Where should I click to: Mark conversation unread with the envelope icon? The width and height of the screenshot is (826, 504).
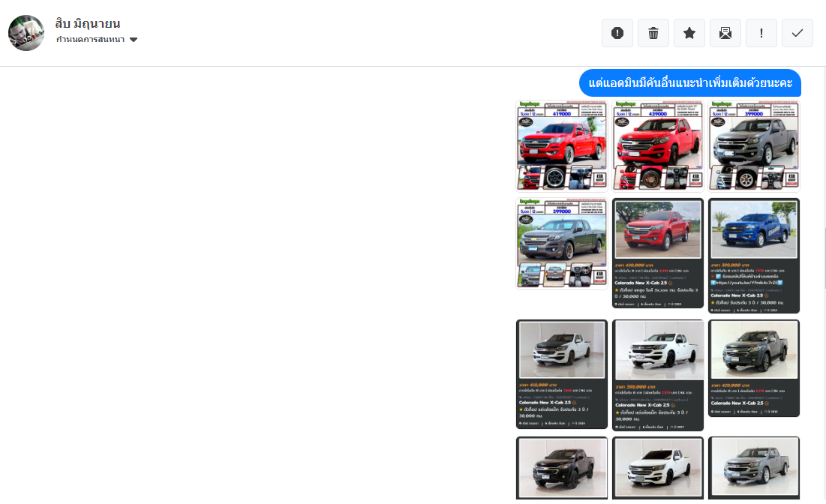coord(725,33)
